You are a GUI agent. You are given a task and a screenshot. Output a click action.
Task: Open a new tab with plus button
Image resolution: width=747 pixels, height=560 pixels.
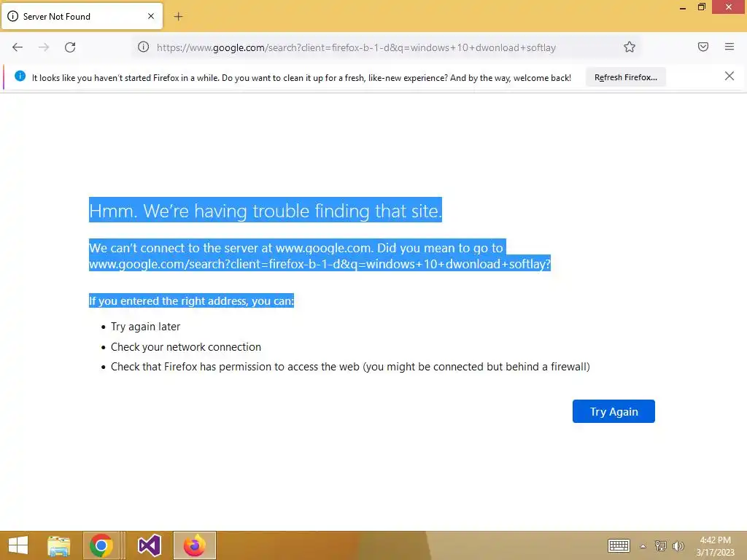pos(178,17)
